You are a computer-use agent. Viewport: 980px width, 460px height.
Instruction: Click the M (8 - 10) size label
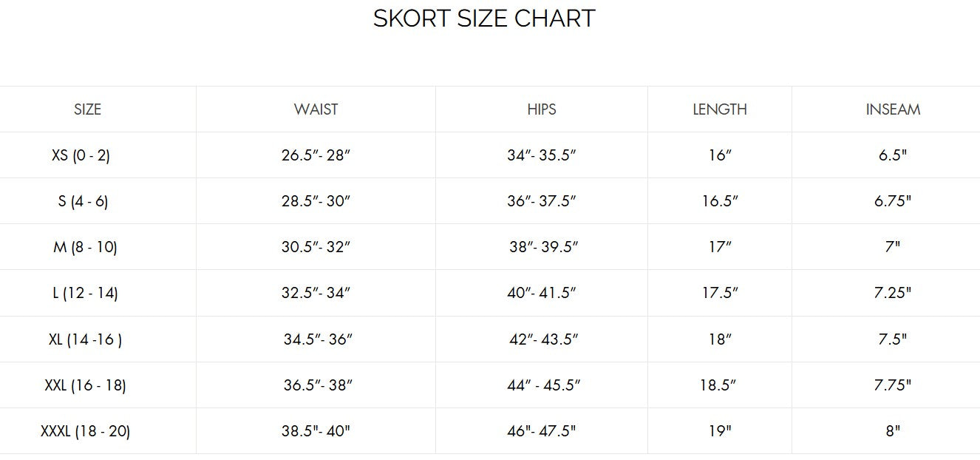[x=85, y=247]
